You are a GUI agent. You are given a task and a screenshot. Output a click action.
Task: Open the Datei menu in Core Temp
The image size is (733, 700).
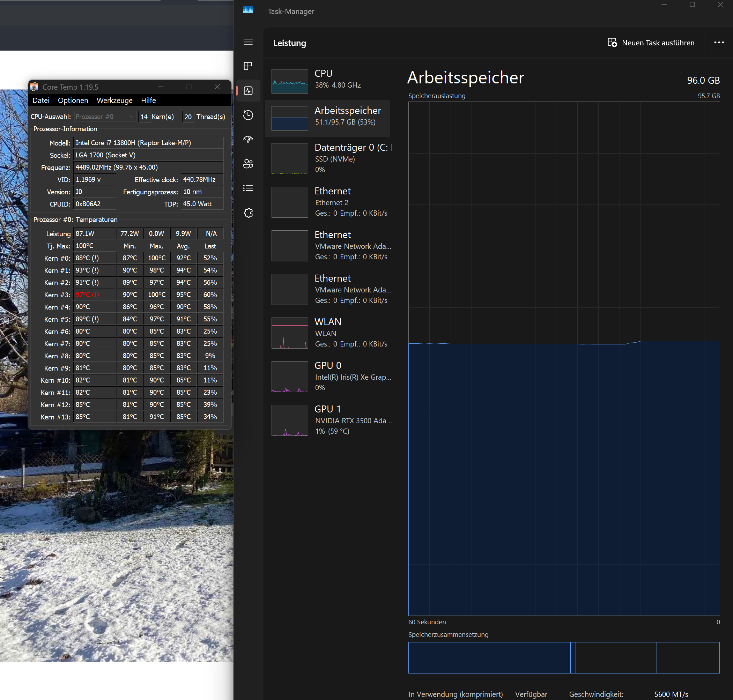[41, 100]
